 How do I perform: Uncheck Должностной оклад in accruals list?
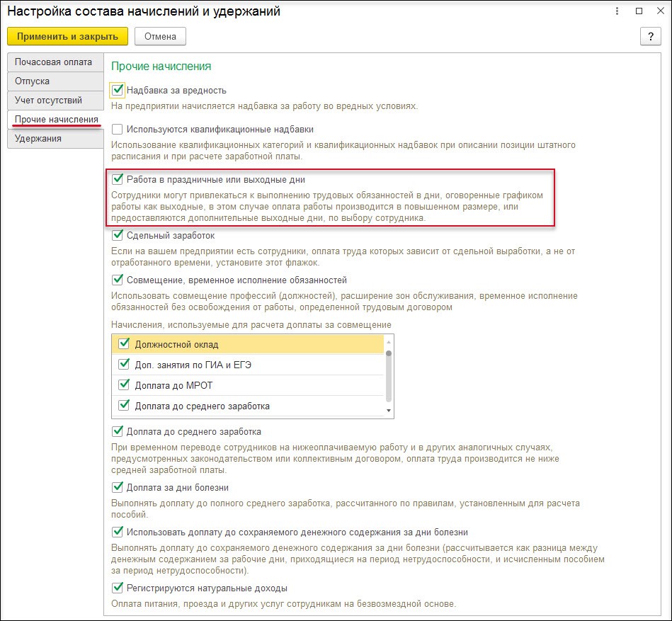(124, 344)
